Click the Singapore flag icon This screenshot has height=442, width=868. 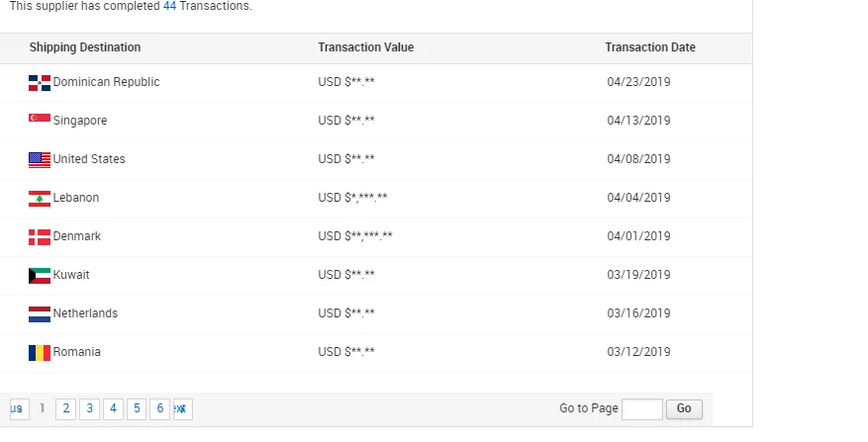(40, 119)
